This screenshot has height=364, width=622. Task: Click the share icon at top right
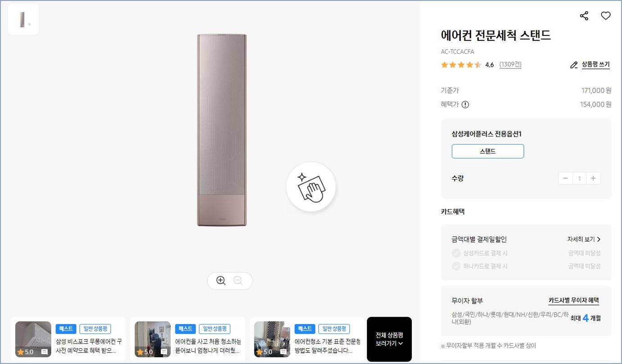coord(584,16)
